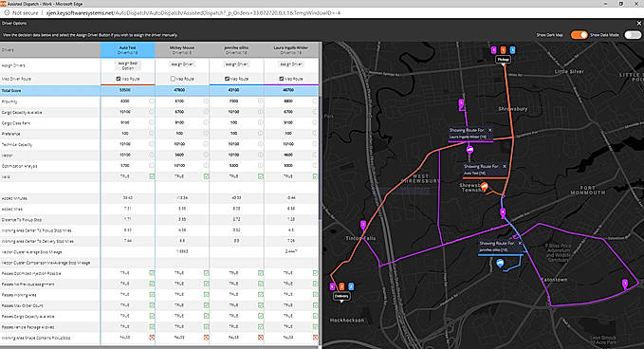Click the Assign Best Option button
Viewport: 644px width, 349px height.
click(x=128, y=65)
